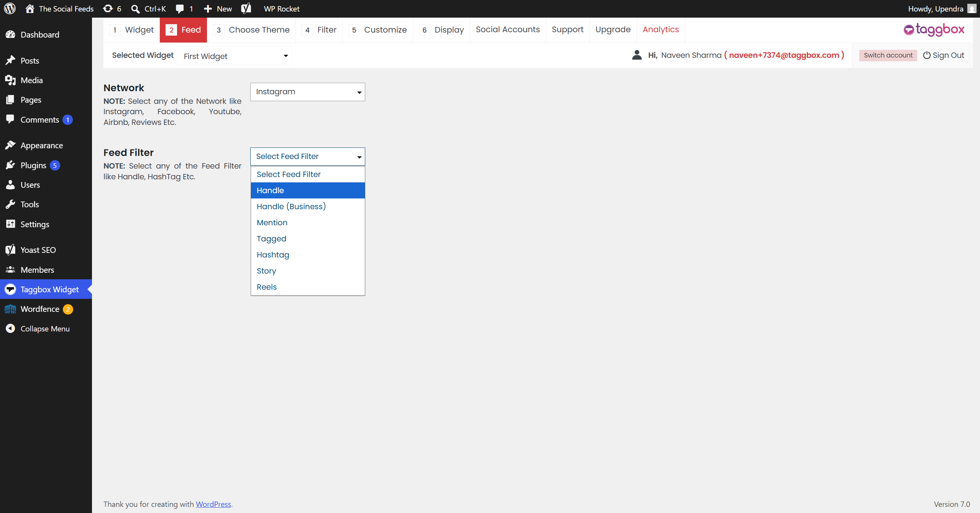Follow the WordPress footer link
Screen dimensions: 980x513
click(x=213, y=504)
